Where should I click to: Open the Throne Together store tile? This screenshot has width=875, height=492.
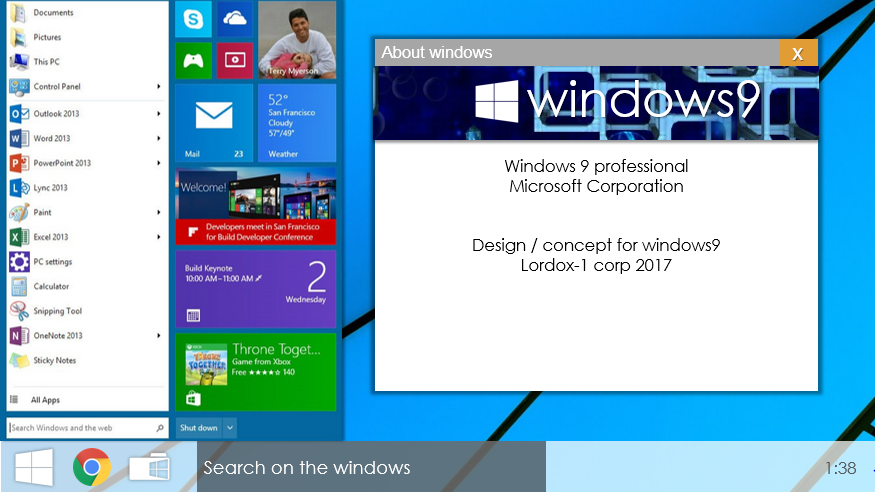(256, 372)
